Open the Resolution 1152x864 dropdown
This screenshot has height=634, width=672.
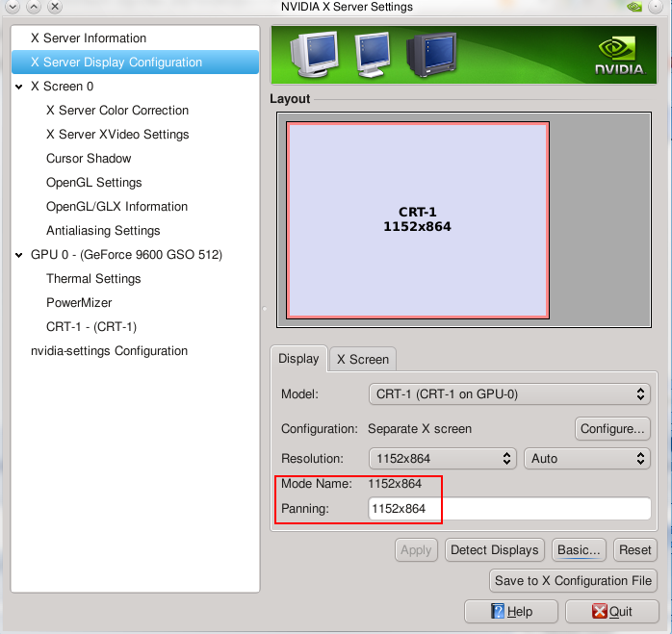pos(443,459)
